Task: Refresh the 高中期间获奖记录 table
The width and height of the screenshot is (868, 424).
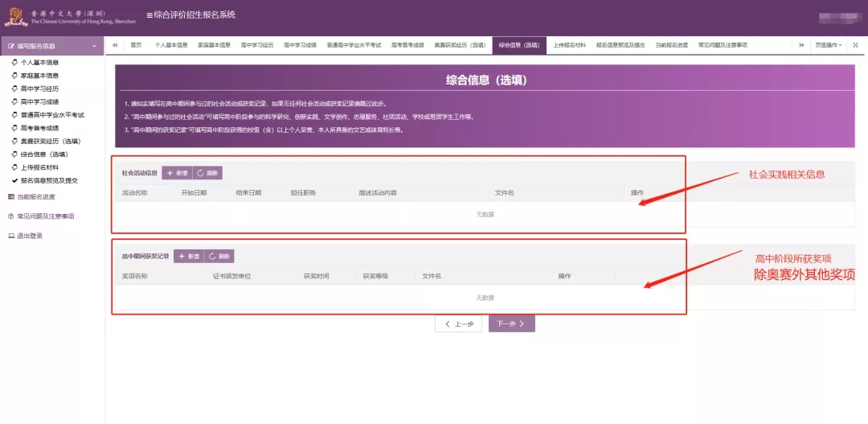Action: (219, 257)
